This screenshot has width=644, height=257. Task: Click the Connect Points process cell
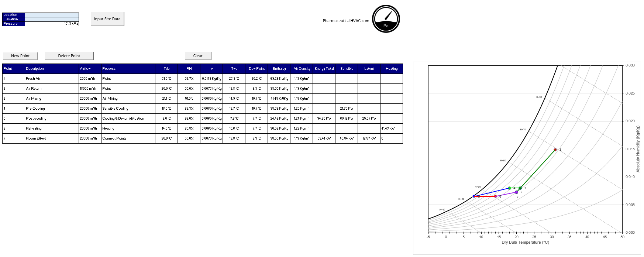(x=128, y=138)
